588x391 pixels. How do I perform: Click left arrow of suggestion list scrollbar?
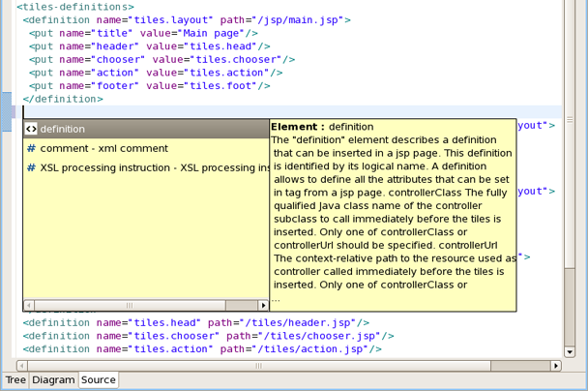pos(29,305)
